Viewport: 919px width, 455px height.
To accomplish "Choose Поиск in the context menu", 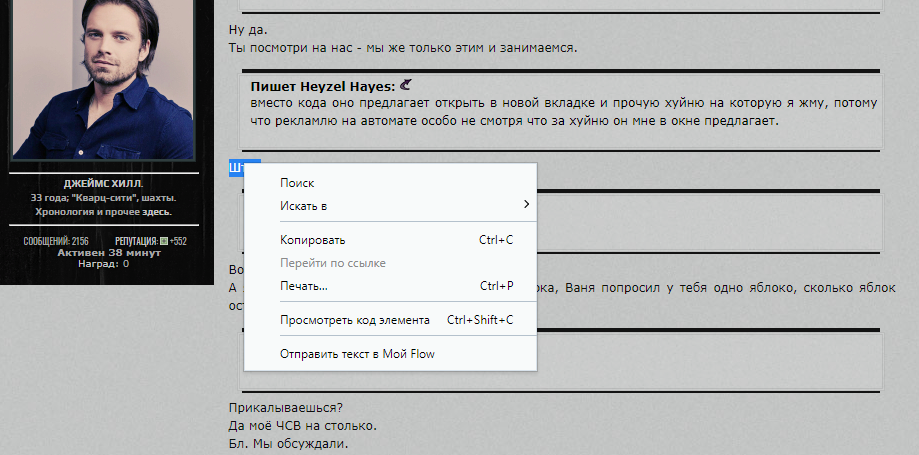I will (x=390, y=183).
